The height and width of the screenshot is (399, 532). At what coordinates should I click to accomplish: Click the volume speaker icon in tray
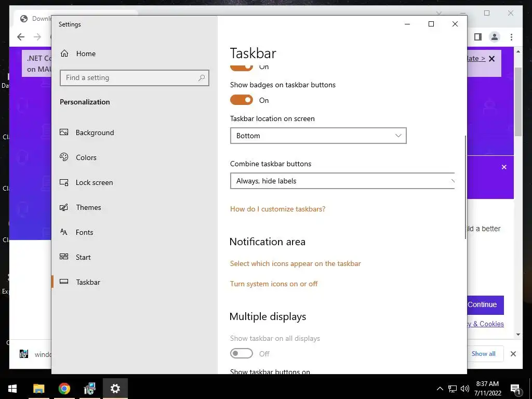click(x=465, y=389)
